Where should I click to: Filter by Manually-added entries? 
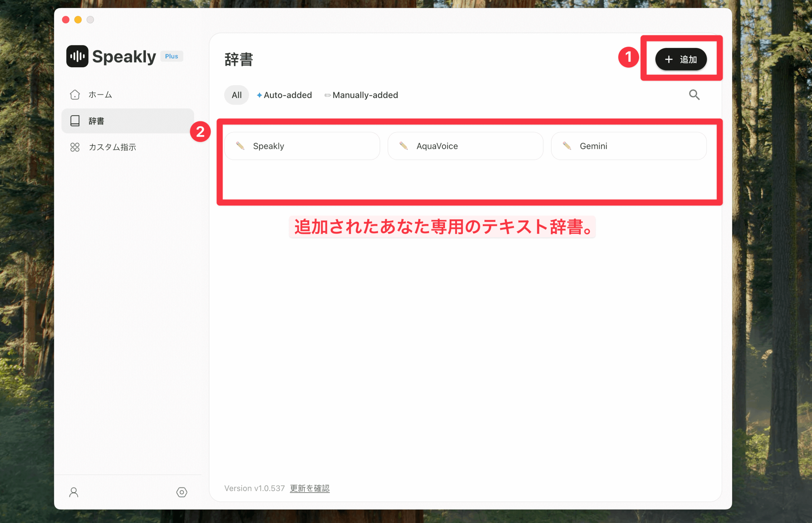361,95
